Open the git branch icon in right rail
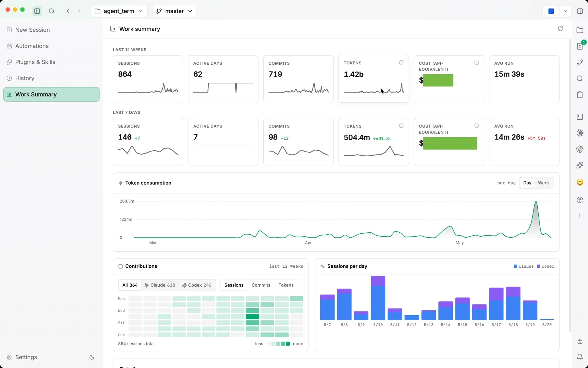Screen dimensions: 588x368 click(580, 62)
